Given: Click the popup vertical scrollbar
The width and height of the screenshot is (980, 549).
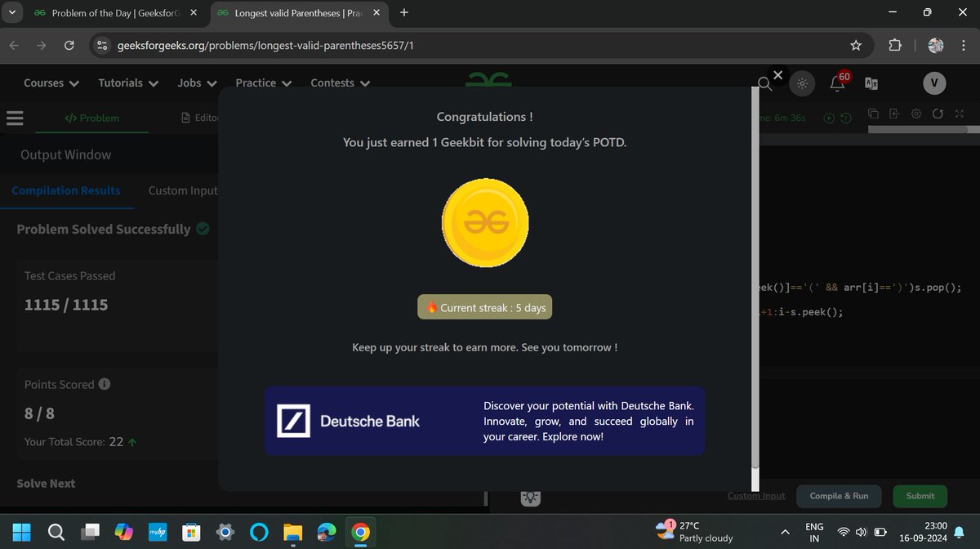Looking at the screenshot, I should (755, 278).
